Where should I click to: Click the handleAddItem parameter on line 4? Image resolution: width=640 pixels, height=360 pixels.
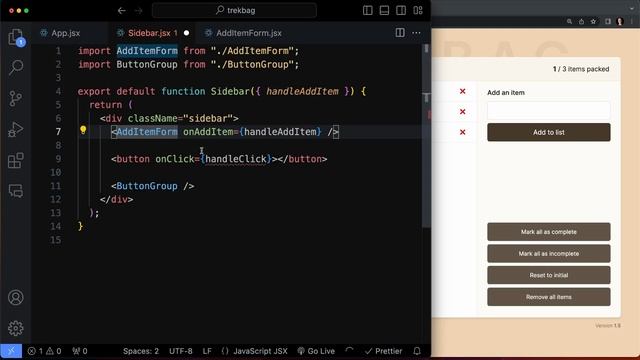pyautogui.click(x=302, y=91)
